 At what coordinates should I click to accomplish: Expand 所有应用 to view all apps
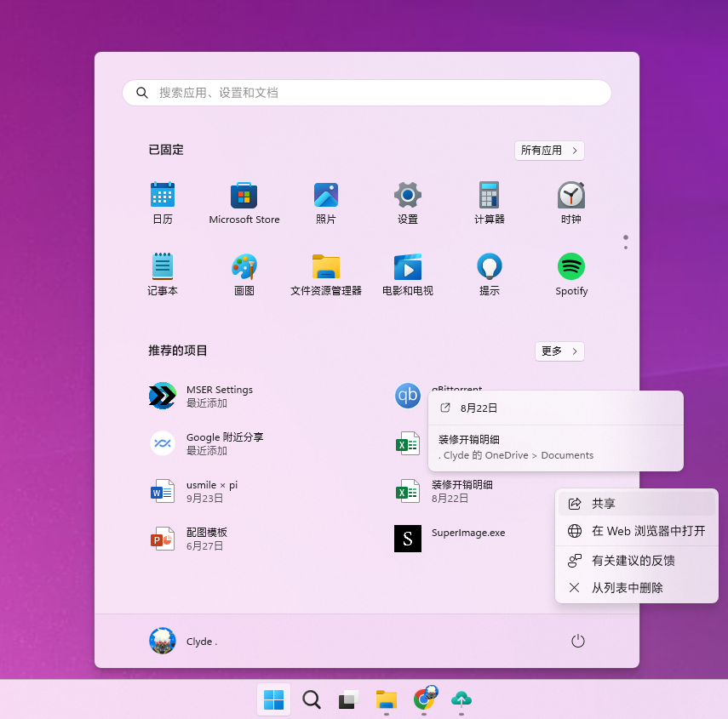point(549,149)
